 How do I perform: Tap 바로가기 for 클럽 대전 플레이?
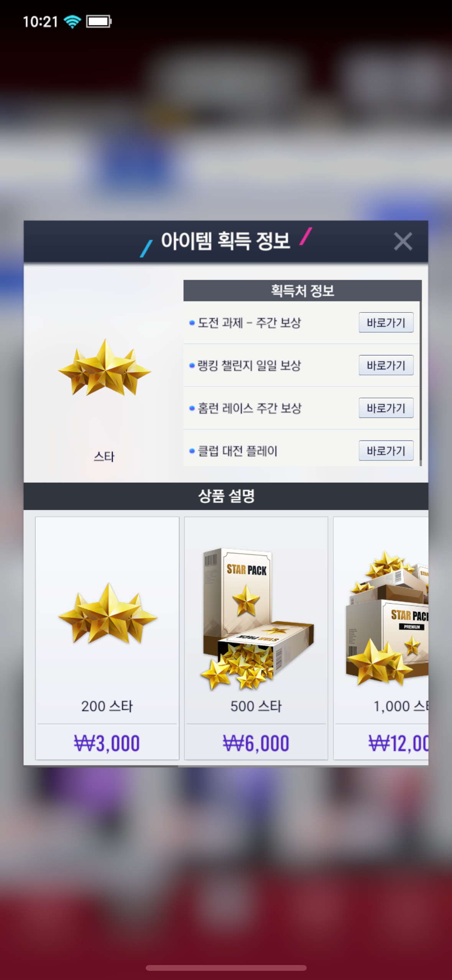tap(386, 451)
